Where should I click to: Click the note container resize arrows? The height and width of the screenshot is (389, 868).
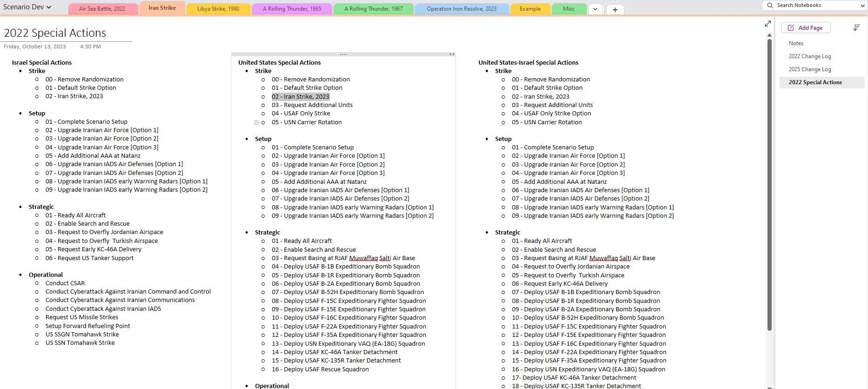pyautogui.click(x=452, y=54)
